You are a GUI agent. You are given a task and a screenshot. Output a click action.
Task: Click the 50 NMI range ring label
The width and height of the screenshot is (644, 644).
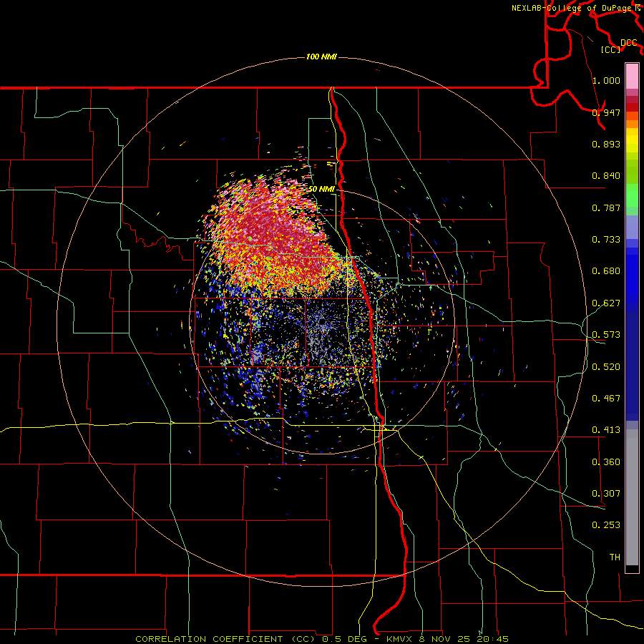tap(321, 189)
